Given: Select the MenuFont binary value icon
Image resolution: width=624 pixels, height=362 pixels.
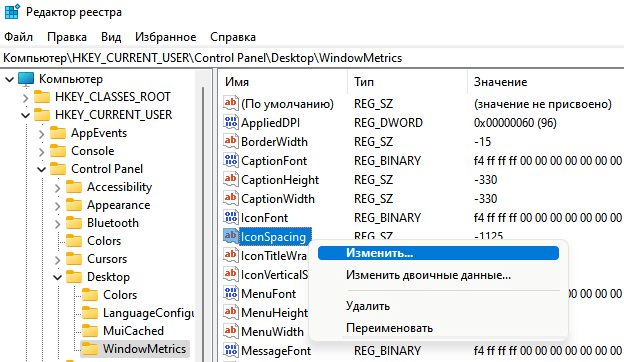Looking at the screenshot, I should click(231, 293).
